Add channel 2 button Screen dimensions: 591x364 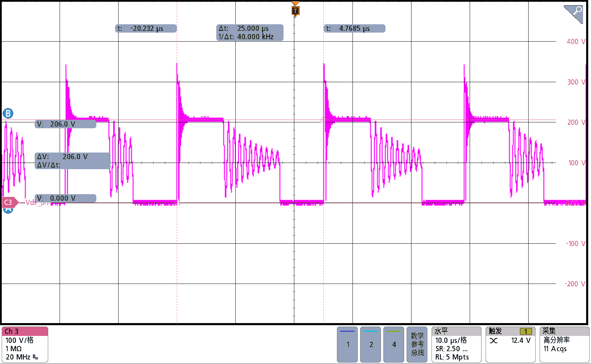click(371, 344)
